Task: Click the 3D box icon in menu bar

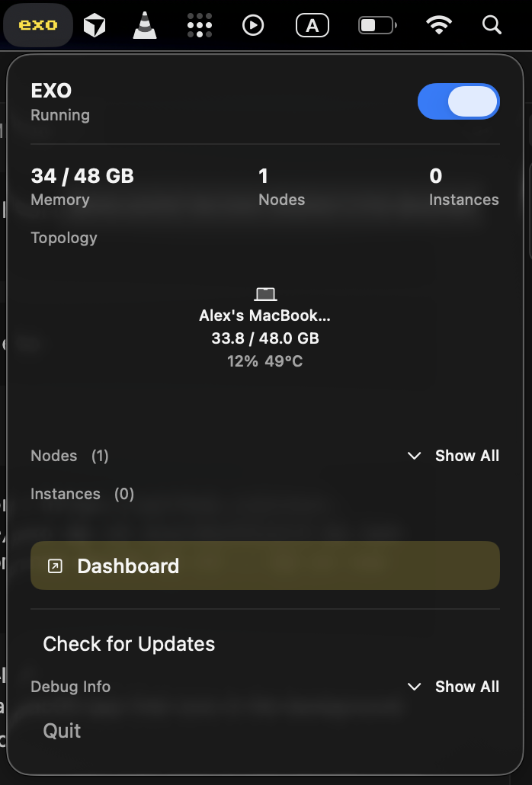Action: 94,24
